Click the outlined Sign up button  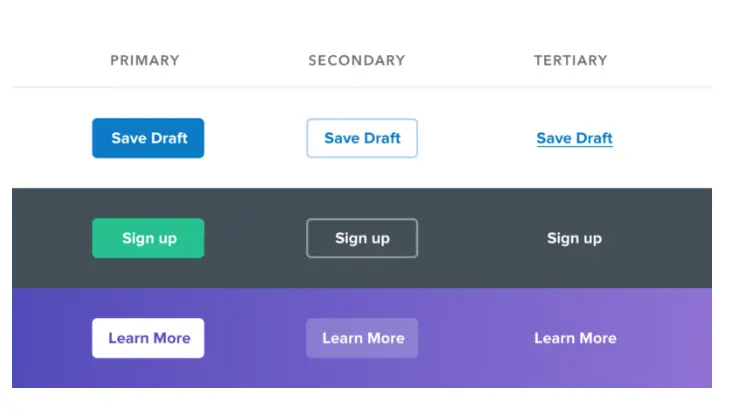tap(362, 238)
